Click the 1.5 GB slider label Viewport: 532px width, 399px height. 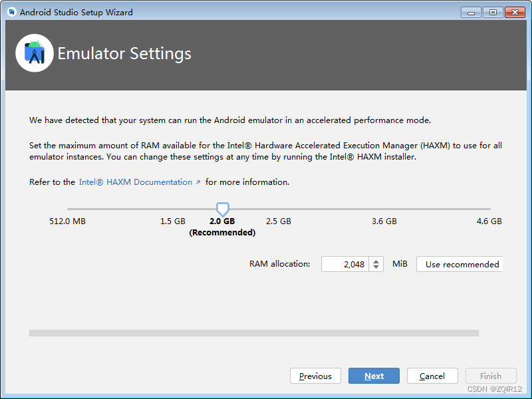[x=173, y=221]
